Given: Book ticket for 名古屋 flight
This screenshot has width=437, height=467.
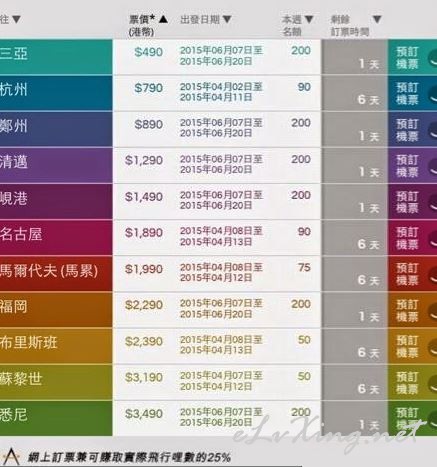Looking at the screenshot, I should [412, 238].
